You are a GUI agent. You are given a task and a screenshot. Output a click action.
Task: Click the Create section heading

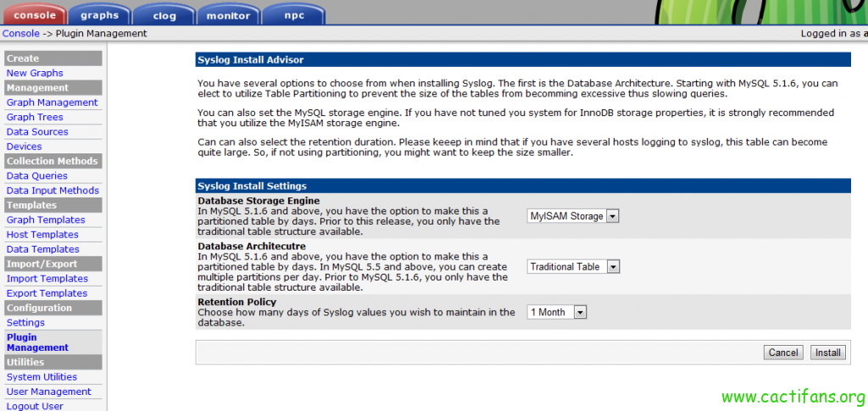pyautogui.click(x=53, y=58)
